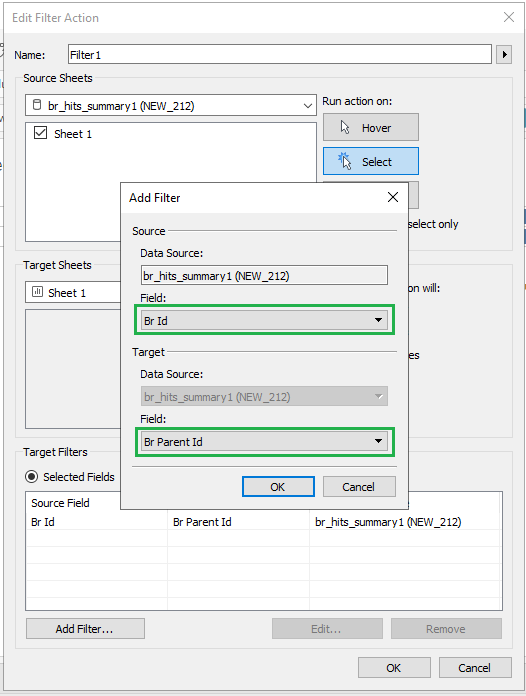Select the Selected Fields radio button

coord(32,477)
